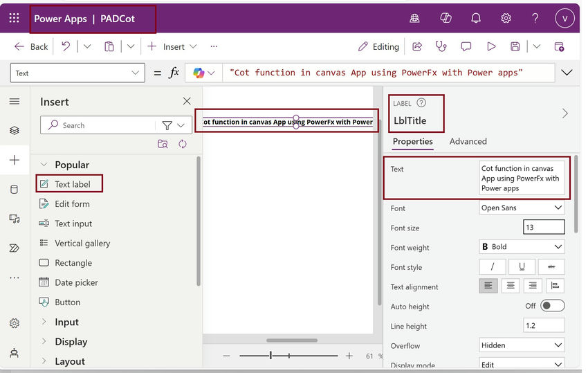This screenshot has width=588, height=373.
Task: Open the left rail more options ellipsis
Action: point(15,278)
